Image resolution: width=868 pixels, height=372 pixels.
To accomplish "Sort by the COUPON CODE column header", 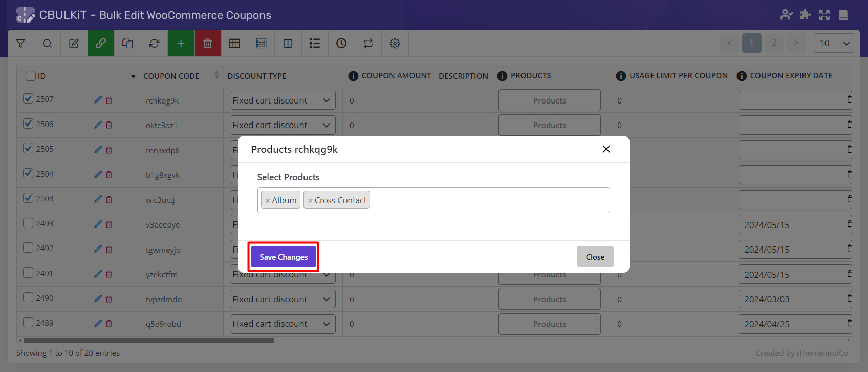I will point(171,76).
